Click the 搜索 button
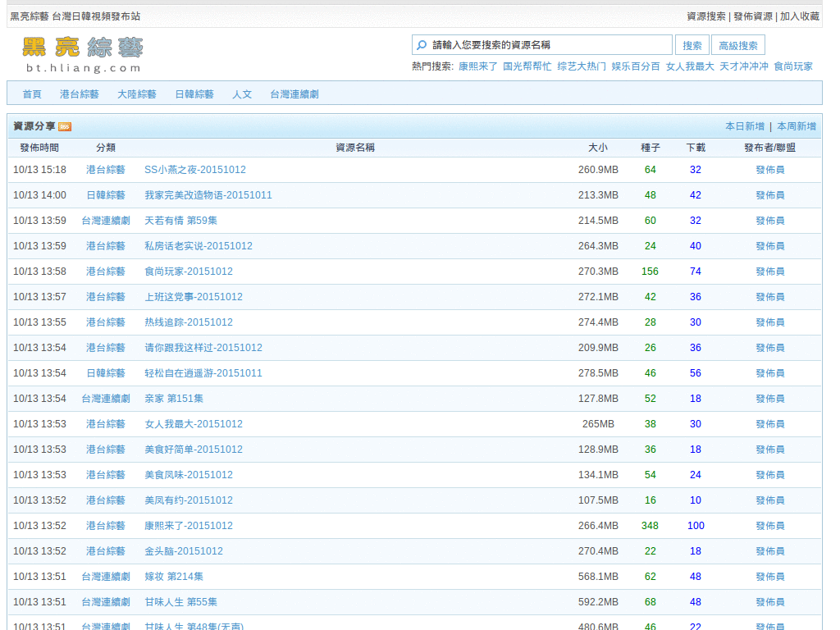The image size is (840, 630). click(692, 46)
